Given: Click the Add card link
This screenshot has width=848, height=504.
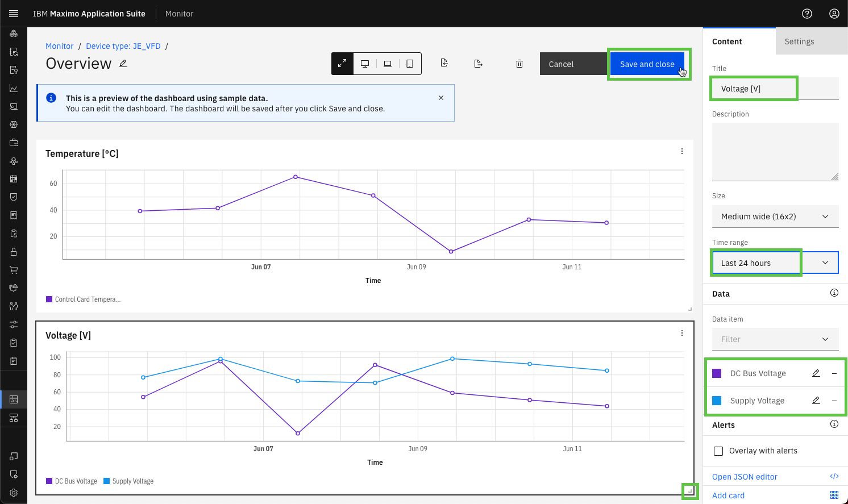Looking at the screenshot, I should 728,495.
